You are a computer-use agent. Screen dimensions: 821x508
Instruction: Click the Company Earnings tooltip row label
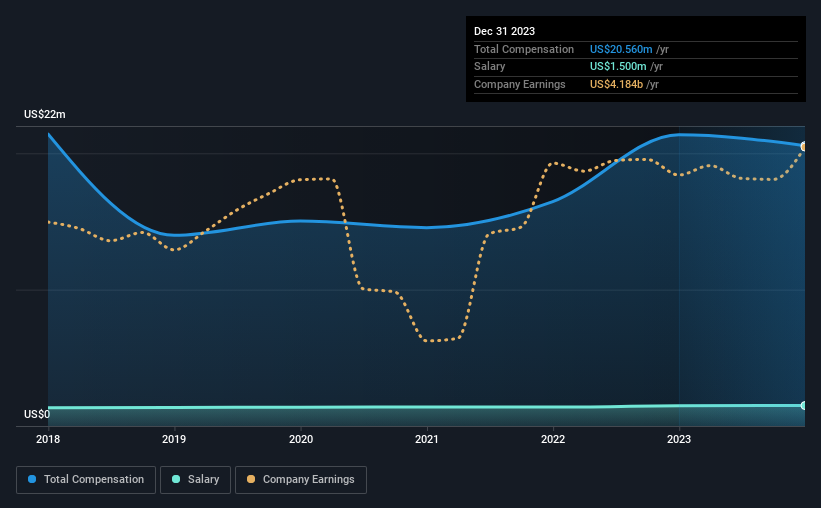pos(519,84)
